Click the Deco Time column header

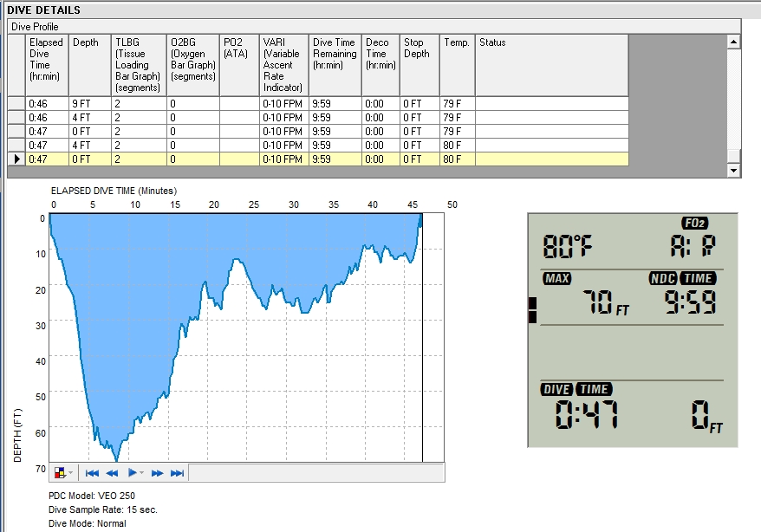[380, 65]
